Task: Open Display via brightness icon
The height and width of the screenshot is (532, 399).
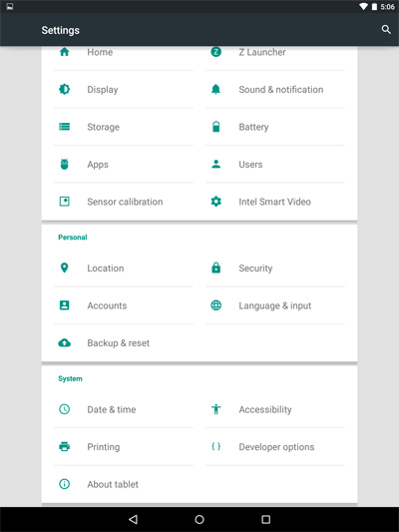Action: pyautogui.click(x=65, y=89)
